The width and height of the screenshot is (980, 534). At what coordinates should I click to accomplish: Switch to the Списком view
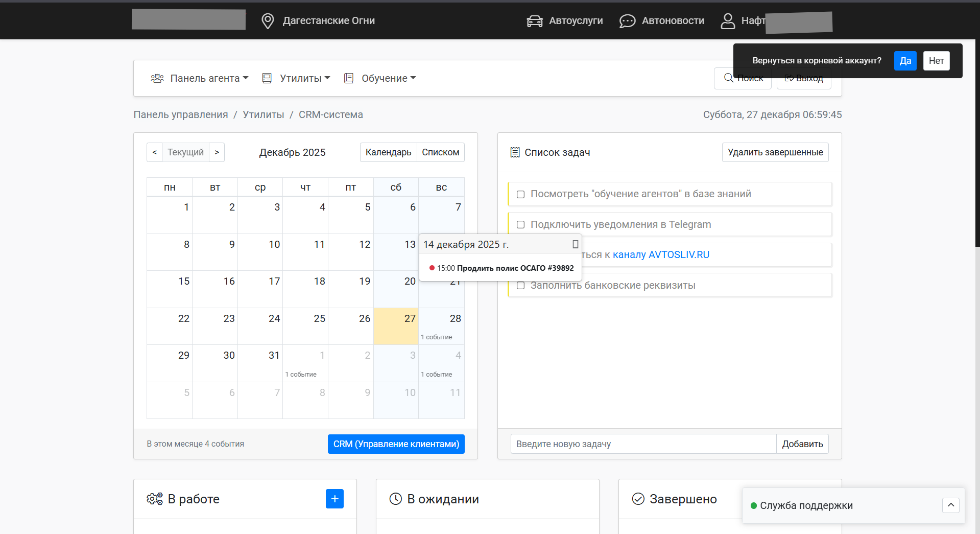[x=440, y=152]
